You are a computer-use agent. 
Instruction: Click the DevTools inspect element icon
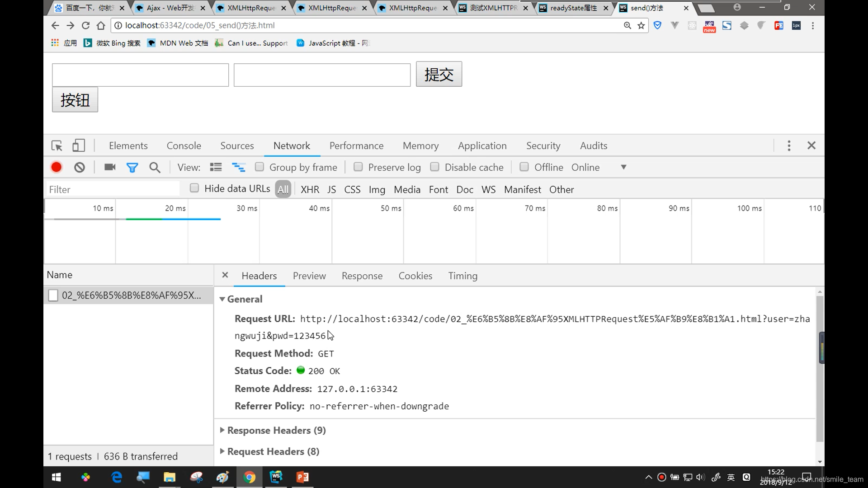pos(57,145)
